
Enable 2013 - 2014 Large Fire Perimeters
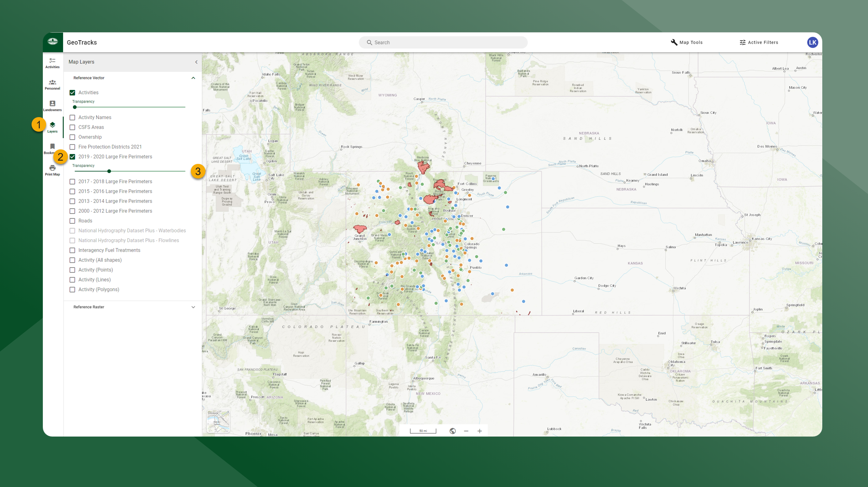tap(73, 201)
